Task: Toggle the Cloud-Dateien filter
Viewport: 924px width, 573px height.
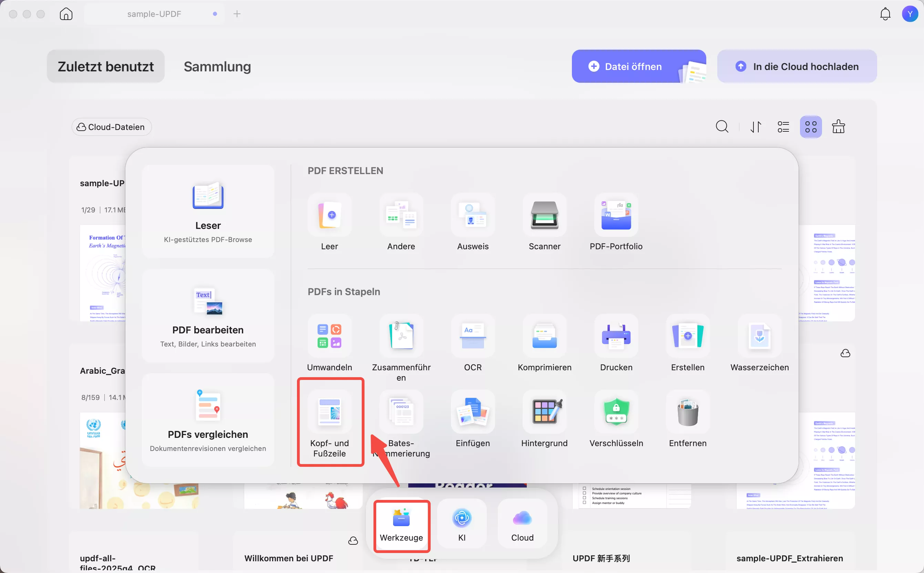Action: (111, 127)
